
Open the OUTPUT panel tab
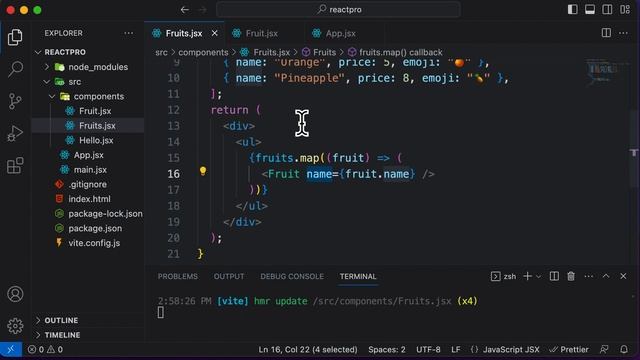point(229,276)
